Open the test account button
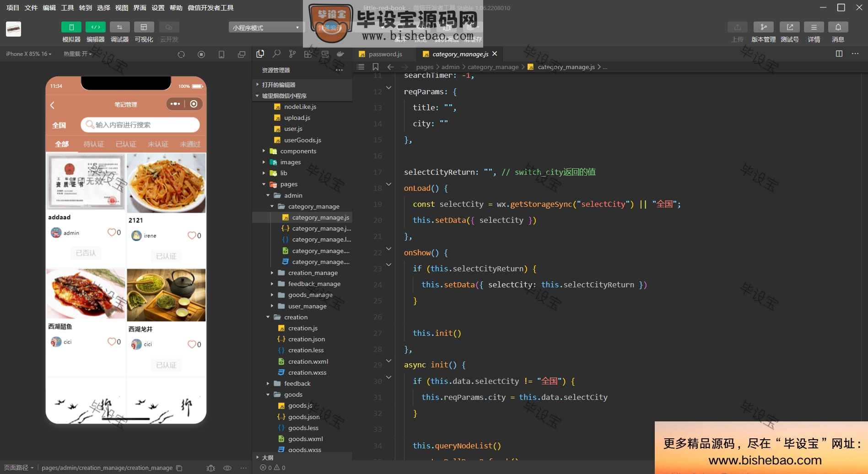Viewport: 868px width, 474px height. click(x=790, y=27)
